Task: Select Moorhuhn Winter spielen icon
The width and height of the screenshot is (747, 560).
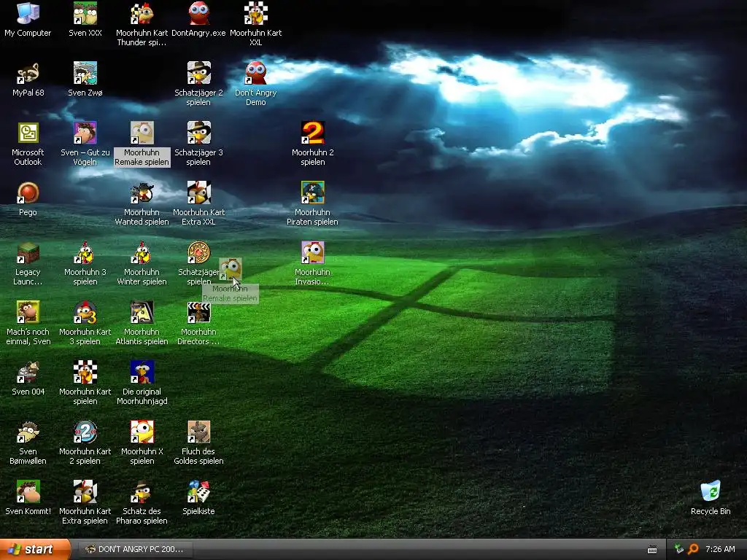Action: pyautogui.click(x=142, y=252)
